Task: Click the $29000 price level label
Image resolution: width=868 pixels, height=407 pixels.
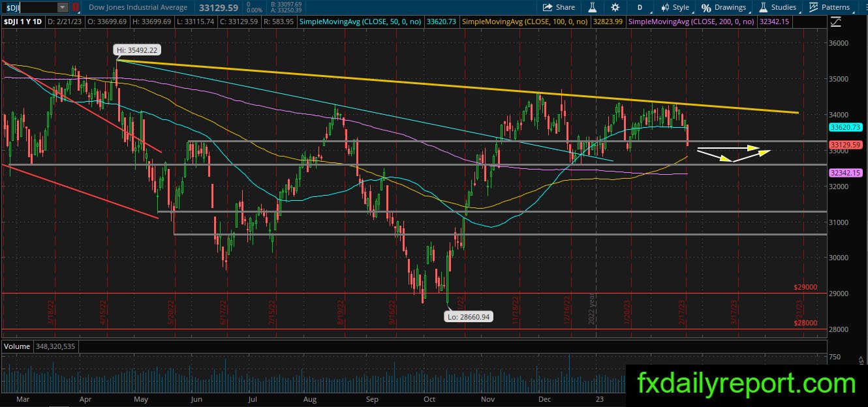Action: click(805, 287)
